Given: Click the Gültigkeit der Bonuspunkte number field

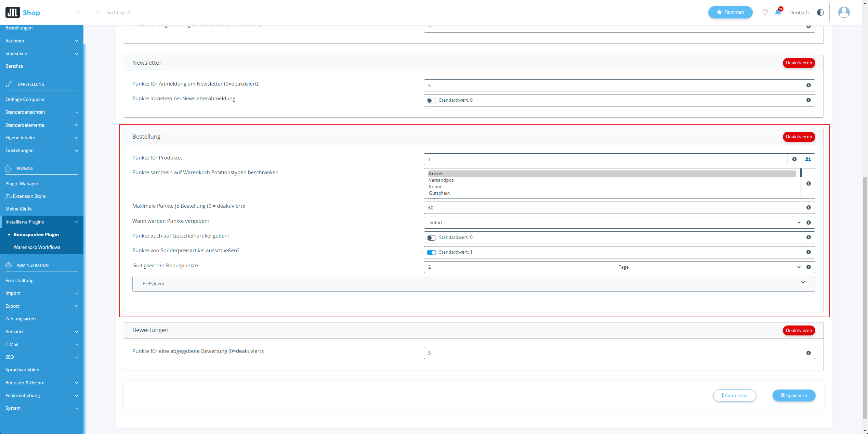Looking at the screenshot, I should [x=518, y=267].
